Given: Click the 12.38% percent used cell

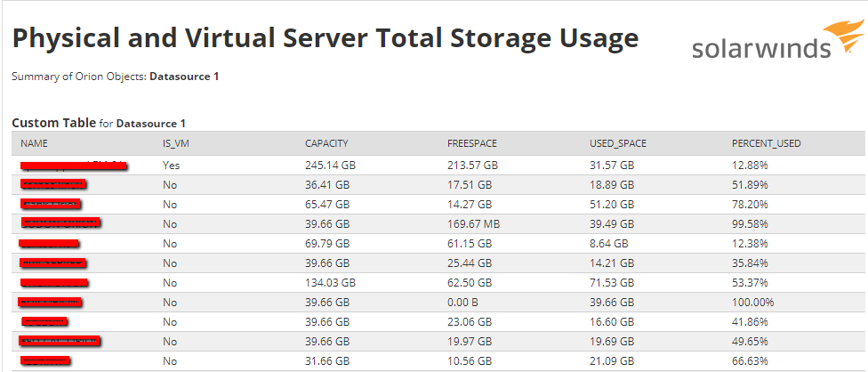Looking at the screenshot, I should (750, 243).
